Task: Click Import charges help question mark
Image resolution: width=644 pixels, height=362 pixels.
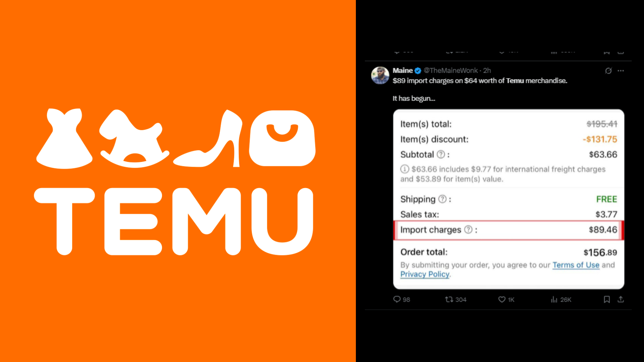Action: point(468,230)
